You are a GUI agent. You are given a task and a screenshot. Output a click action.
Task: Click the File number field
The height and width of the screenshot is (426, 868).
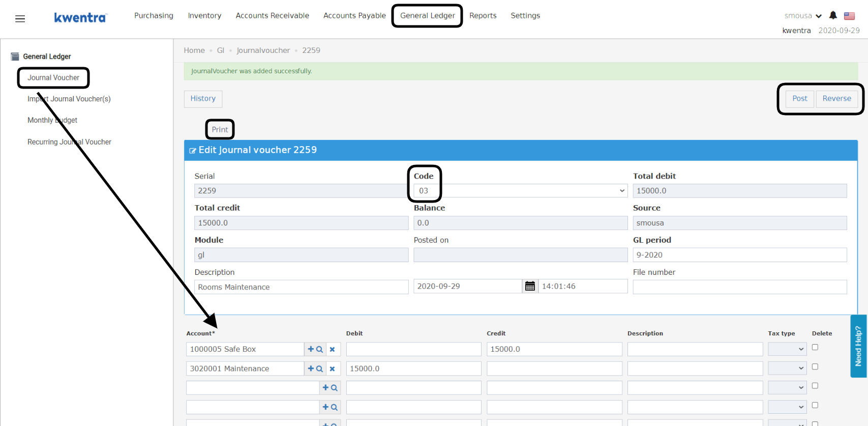(740, 287)
